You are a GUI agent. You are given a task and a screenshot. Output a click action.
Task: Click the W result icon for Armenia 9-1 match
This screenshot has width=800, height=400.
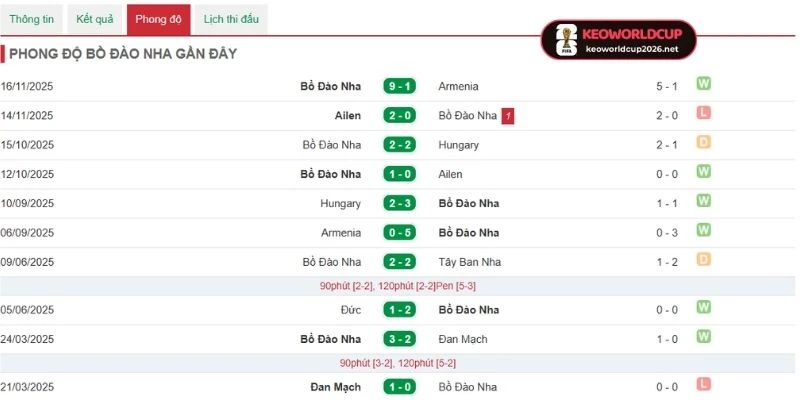(x=703, y=84)
